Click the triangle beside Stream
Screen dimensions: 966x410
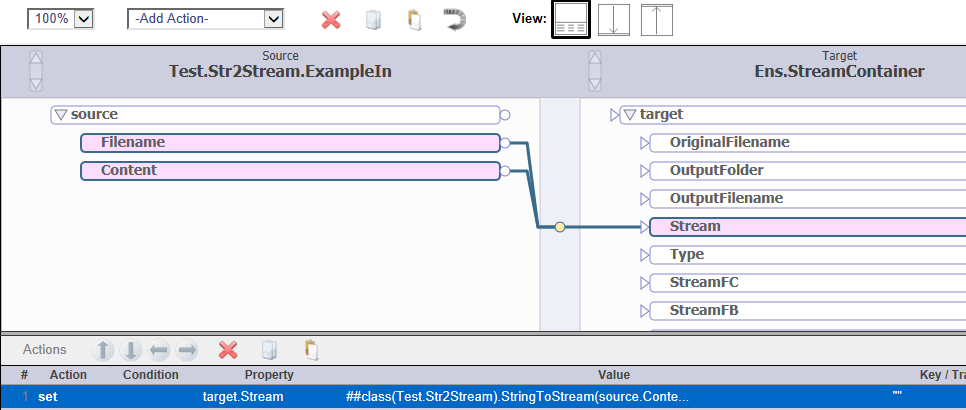tap(644, 227)
